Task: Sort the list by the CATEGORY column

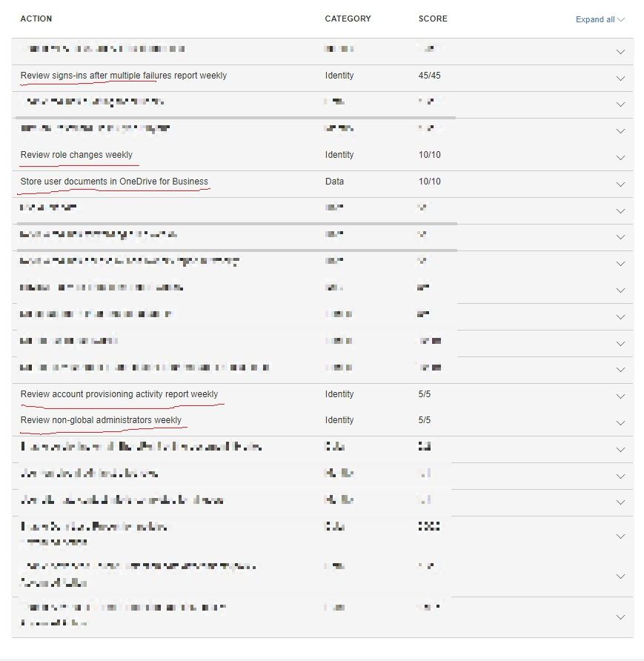Action: (347, 19)
